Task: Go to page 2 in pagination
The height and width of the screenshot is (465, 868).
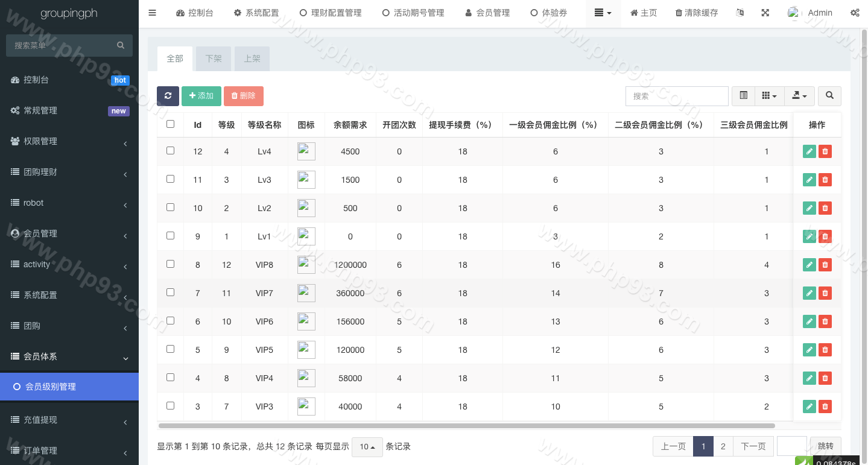Action: click(x=723, y=446)
